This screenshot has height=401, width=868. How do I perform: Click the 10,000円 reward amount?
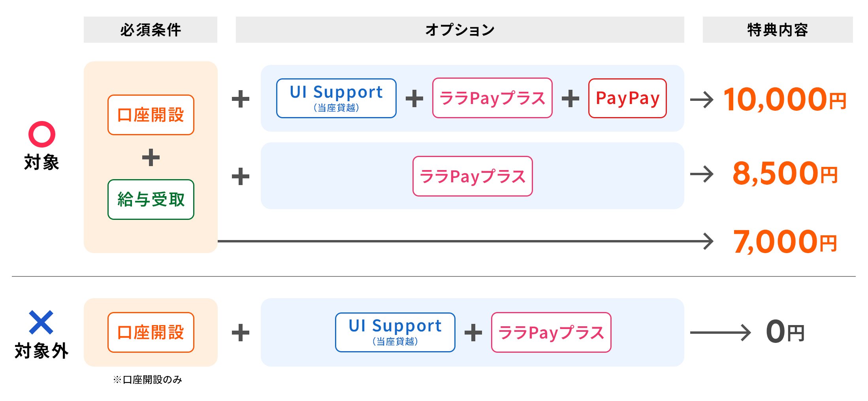click(785, 99)
